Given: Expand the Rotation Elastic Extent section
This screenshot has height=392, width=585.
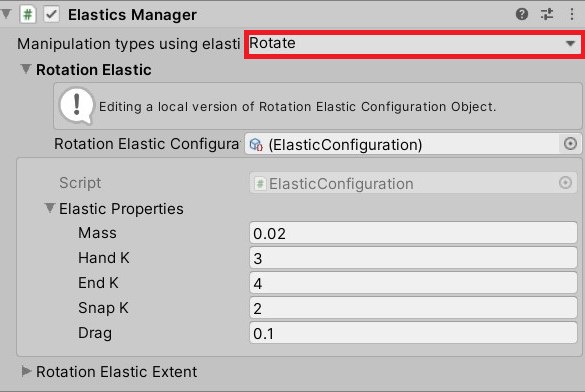Looking at the screenshot, I should click(x=26, y=371).
